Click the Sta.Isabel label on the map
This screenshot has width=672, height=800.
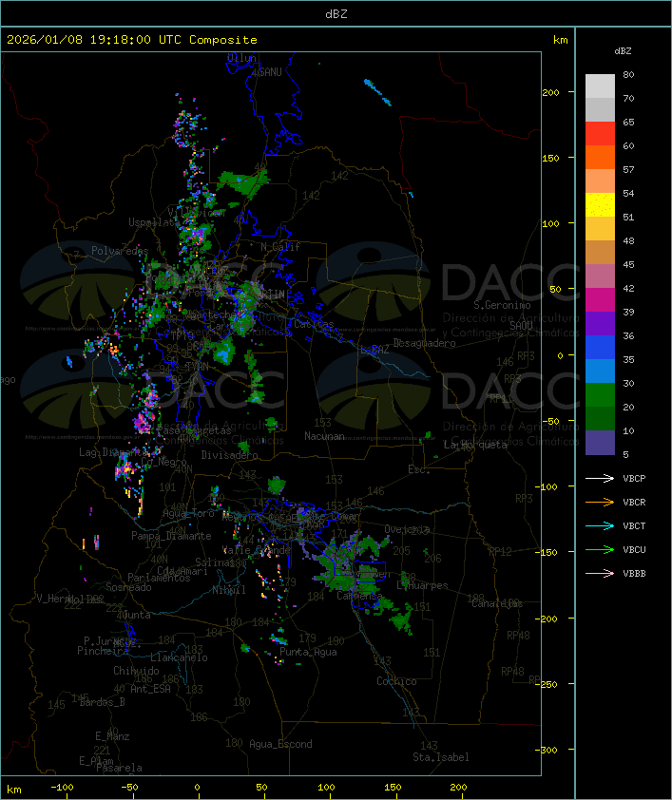440,757
